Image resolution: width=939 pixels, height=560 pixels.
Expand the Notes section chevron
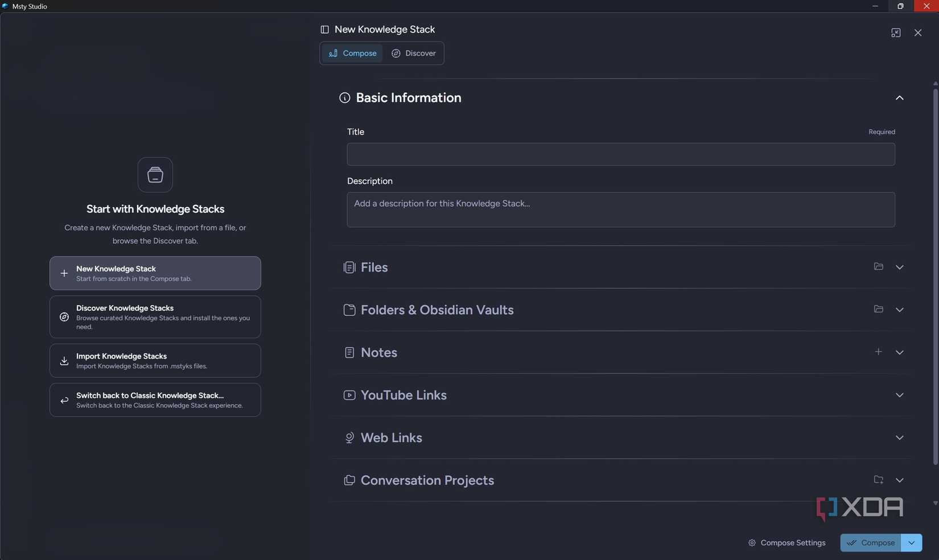point(899,352)
